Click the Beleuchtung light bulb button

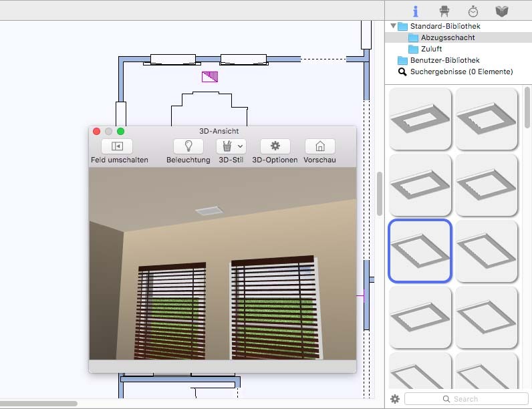188,146
